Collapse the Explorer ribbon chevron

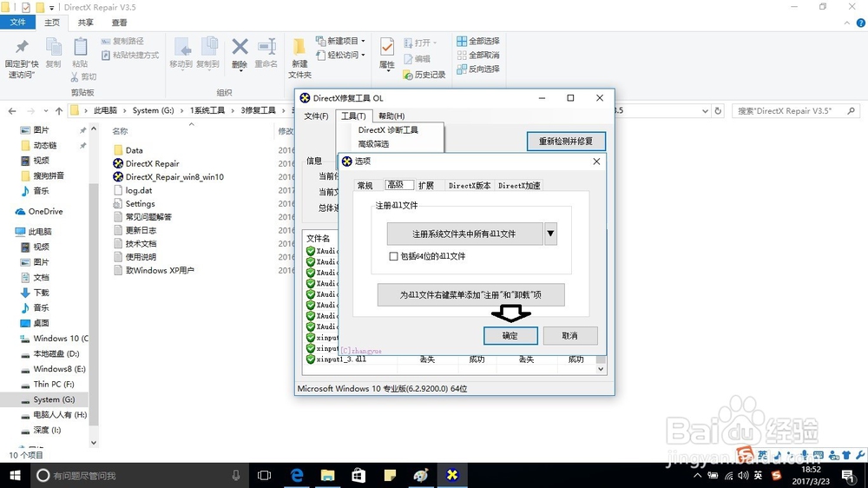tap(846, 23)
